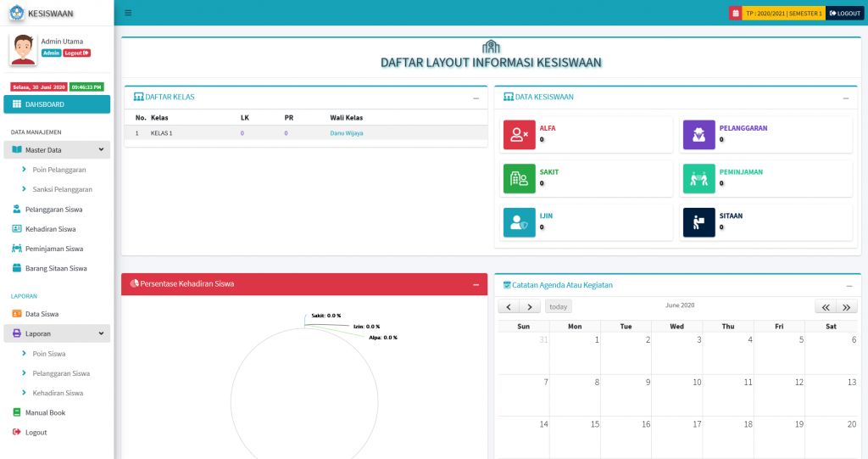
Task: Click the red Logout icon in sidebar
Action: [17, 431]
